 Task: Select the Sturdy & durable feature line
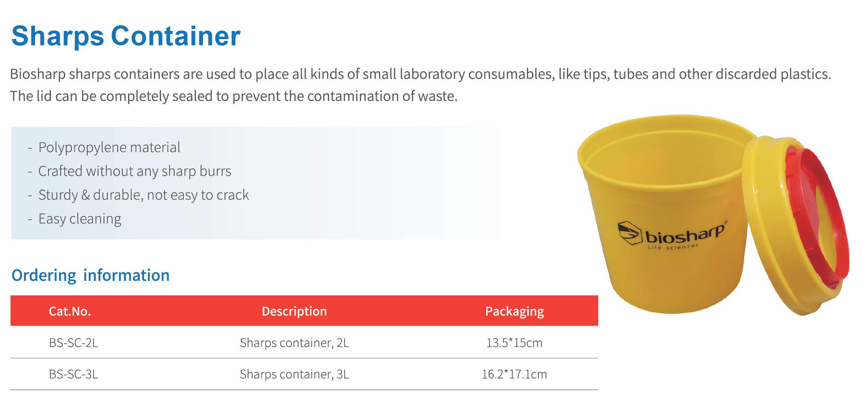pos(143,195)
